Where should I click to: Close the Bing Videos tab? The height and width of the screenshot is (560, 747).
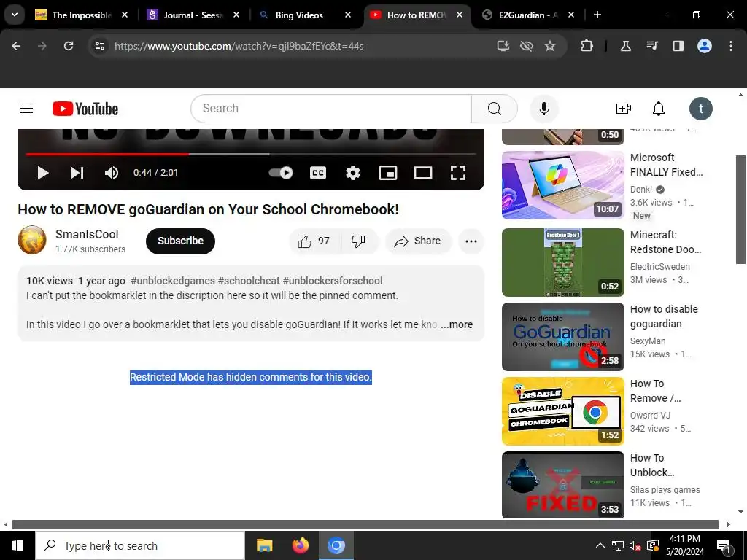pos(348,15)
